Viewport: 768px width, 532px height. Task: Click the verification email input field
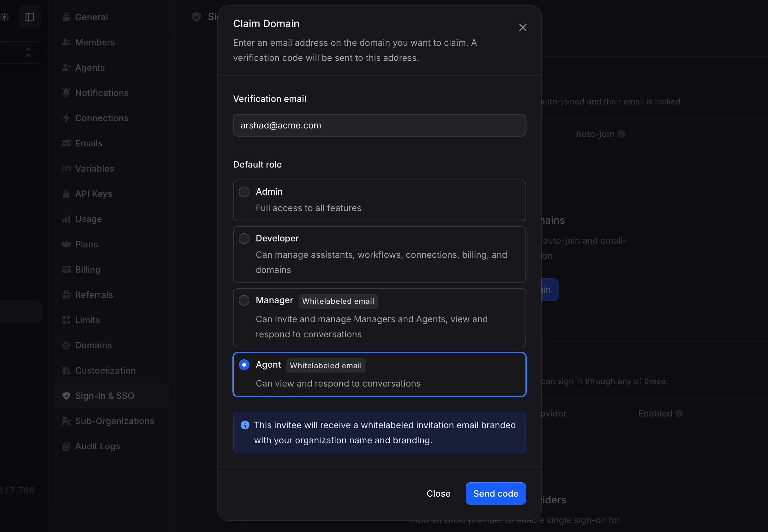(x=379, y=125)
